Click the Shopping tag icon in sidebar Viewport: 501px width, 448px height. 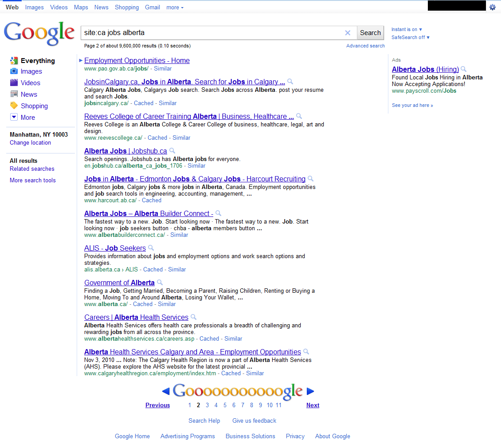[14, 106]
